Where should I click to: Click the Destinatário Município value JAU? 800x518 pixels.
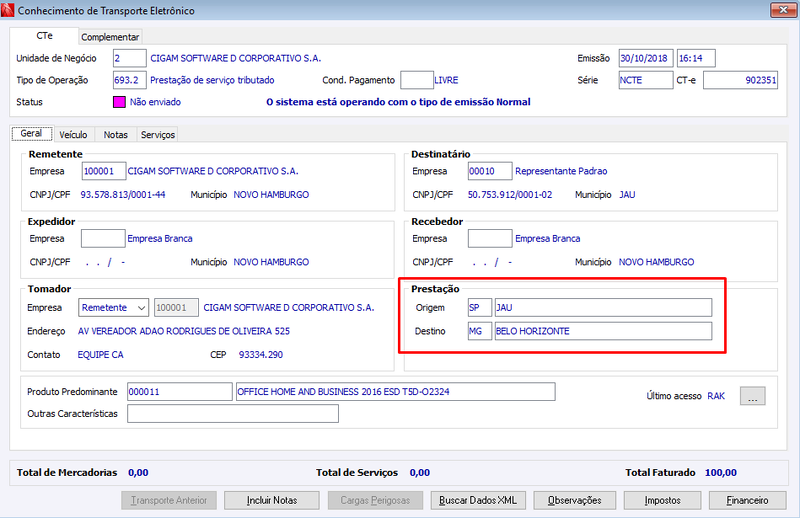pos(627,194)
